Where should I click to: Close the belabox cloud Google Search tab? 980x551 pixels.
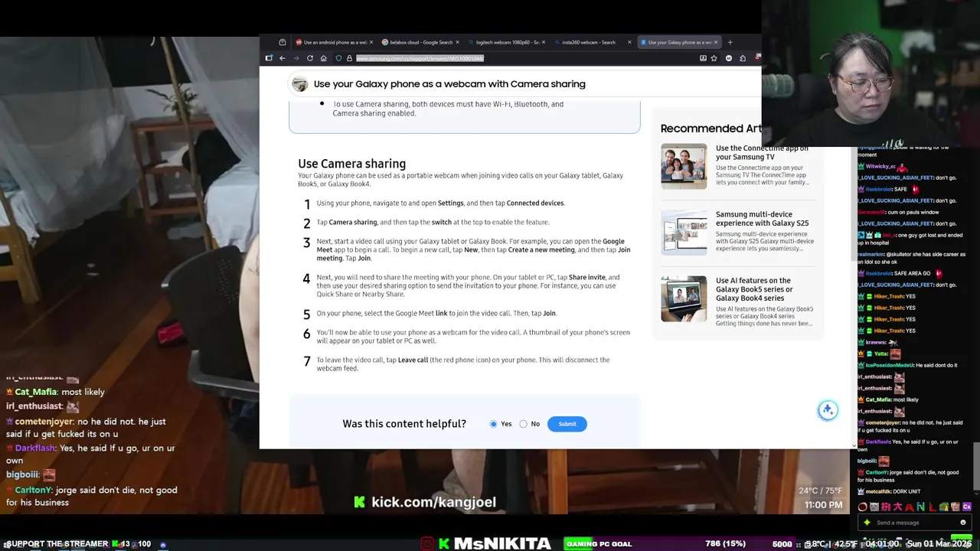click(458, 42)
